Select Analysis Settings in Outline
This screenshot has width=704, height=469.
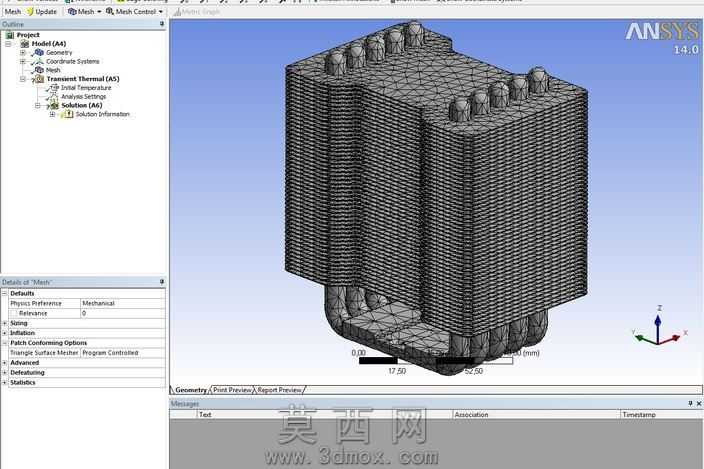point(84,96)
